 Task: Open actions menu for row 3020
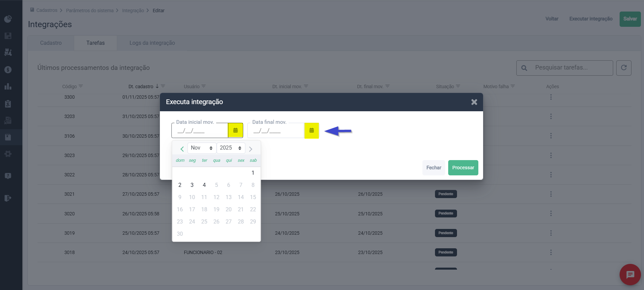pyautogui.click(x=551, y=213)
